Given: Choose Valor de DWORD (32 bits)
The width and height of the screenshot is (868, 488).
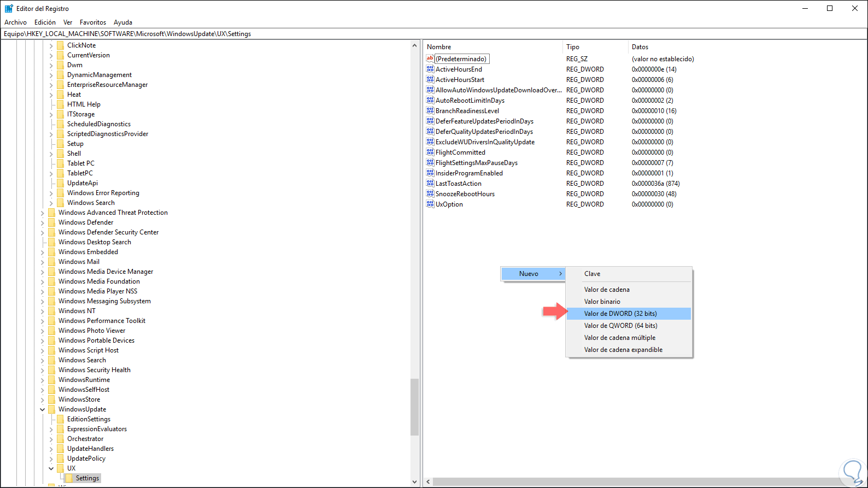Looking at the screenshot, I should [629, 314].
